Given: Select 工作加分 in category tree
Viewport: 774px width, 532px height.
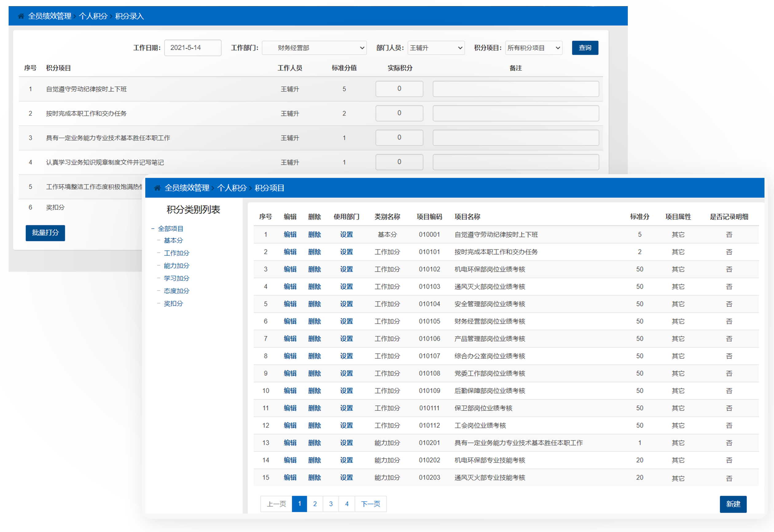Looking at the screenshot, I should [176, 253].
